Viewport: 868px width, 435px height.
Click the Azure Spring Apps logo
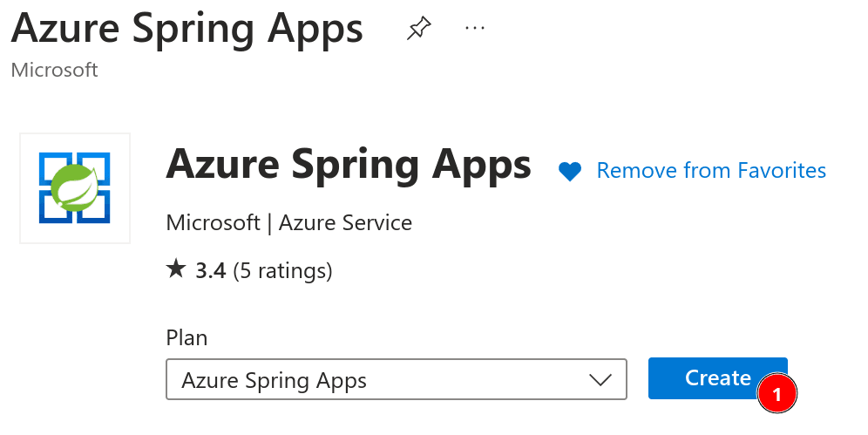tap(75, 187)
